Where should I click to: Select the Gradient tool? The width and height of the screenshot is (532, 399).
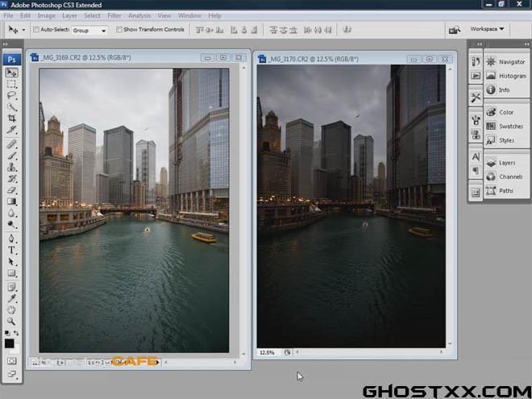(11, 202)
